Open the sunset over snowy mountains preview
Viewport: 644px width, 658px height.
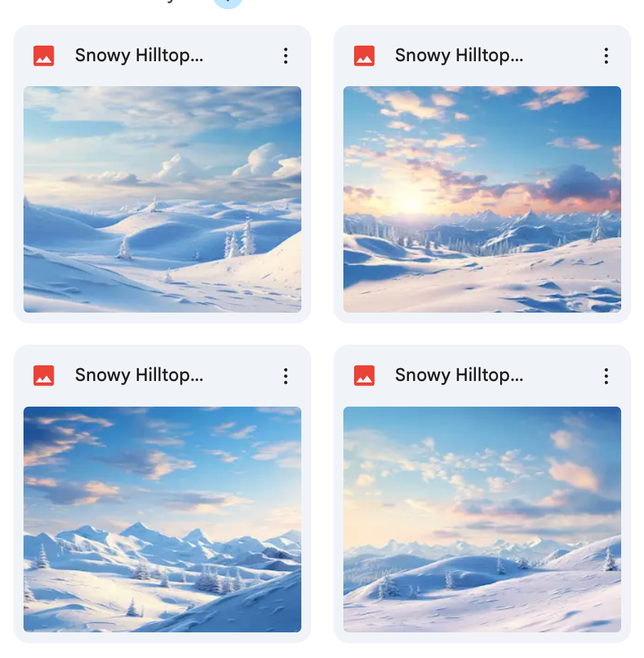(x=482, y=199)
